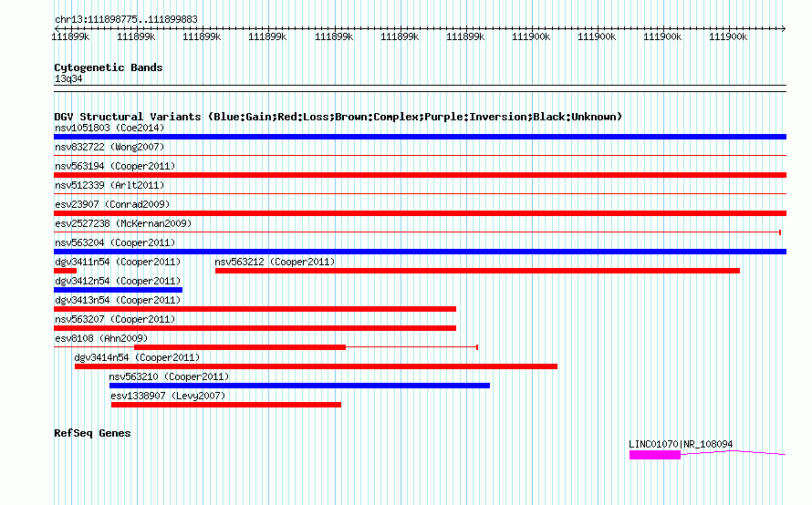
Task: Select the nsv563207 (Cooper2011) label
Action: pyautogui.click(x=115, y=319)
